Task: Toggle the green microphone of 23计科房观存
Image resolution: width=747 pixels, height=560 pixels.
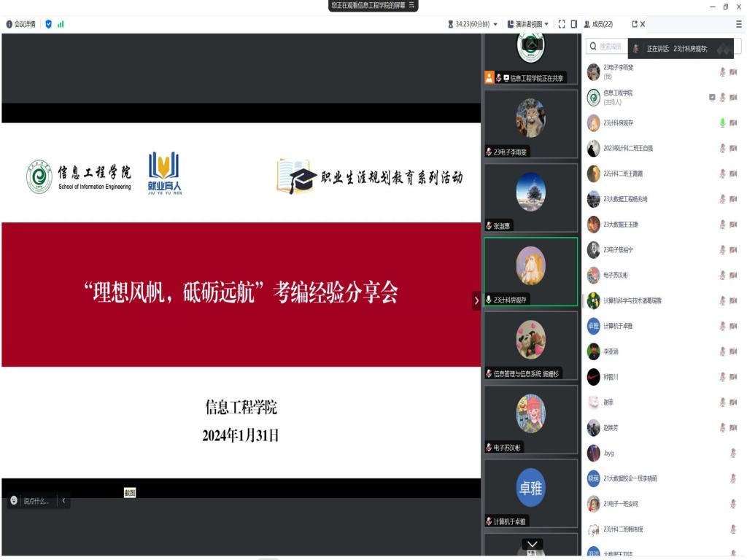Action: (x=722, y=122)
